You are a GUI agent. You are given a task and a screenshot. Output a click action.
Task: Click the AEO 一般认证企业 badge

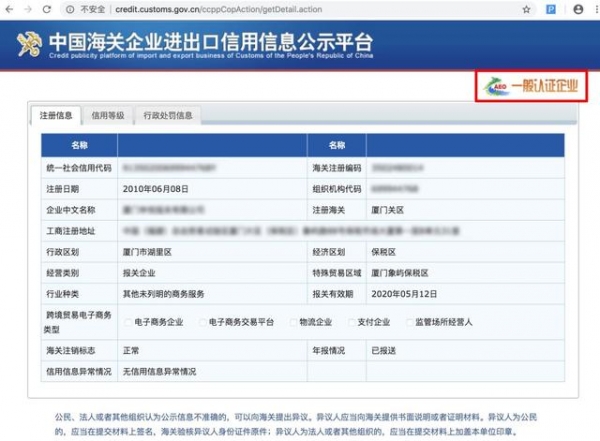tap(529, 86)
